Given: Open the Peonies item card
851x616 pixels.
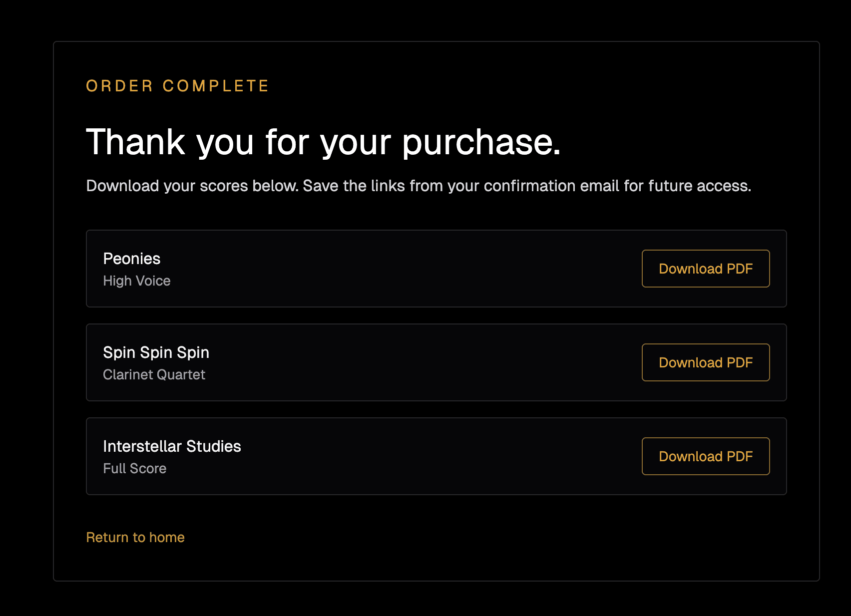Looking at the screenshot, I should (400, 269).
